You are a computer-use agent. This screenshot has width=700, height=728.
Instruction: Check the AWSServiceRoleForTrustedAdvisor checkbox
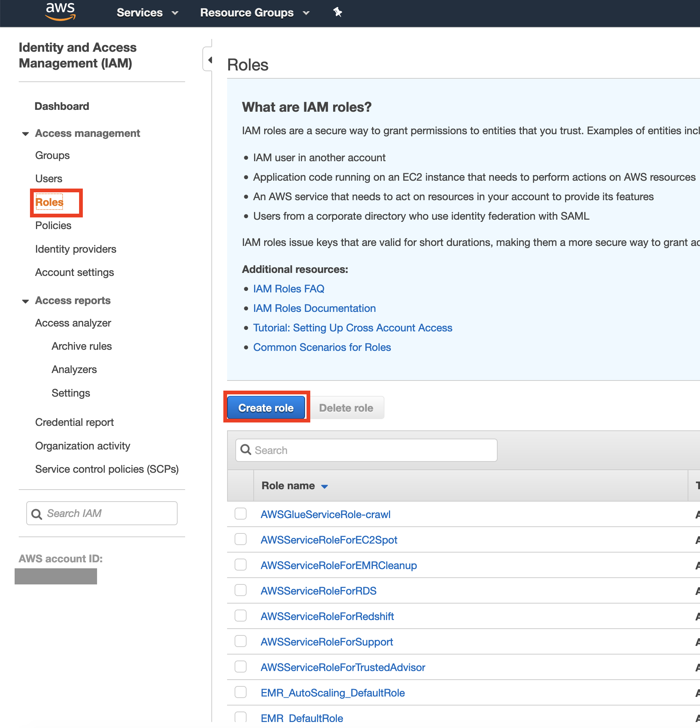tap(241, 667)
